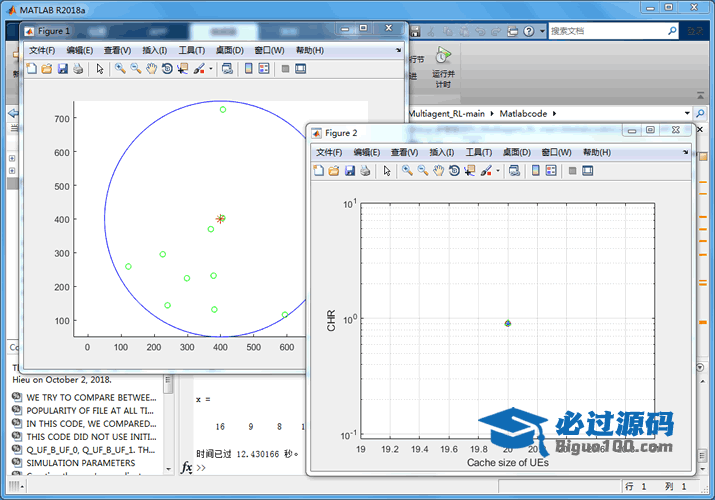715x500 pixels.
Task: Activate Zoom Out tool in Figure 1
Action: point(135,69)
